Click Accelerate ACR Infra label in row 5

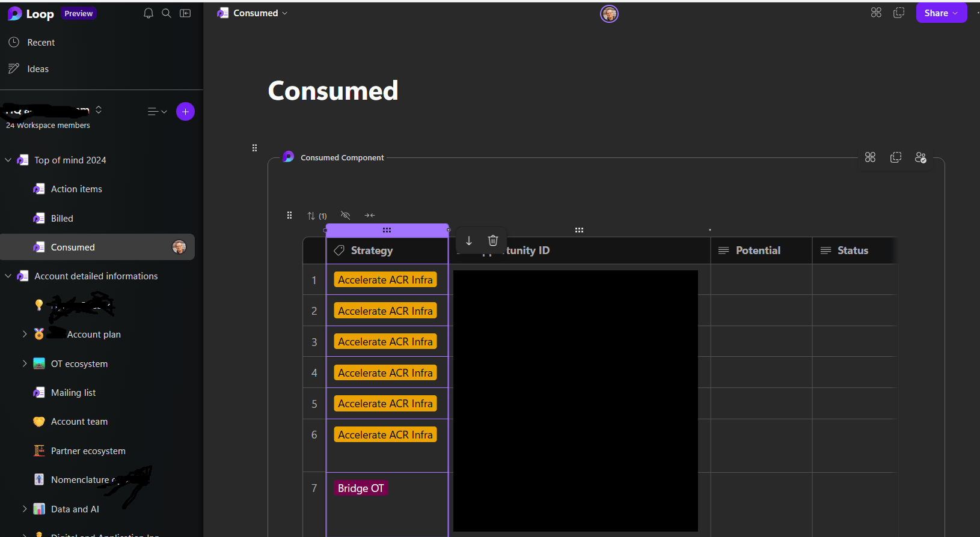click(385, 404)
